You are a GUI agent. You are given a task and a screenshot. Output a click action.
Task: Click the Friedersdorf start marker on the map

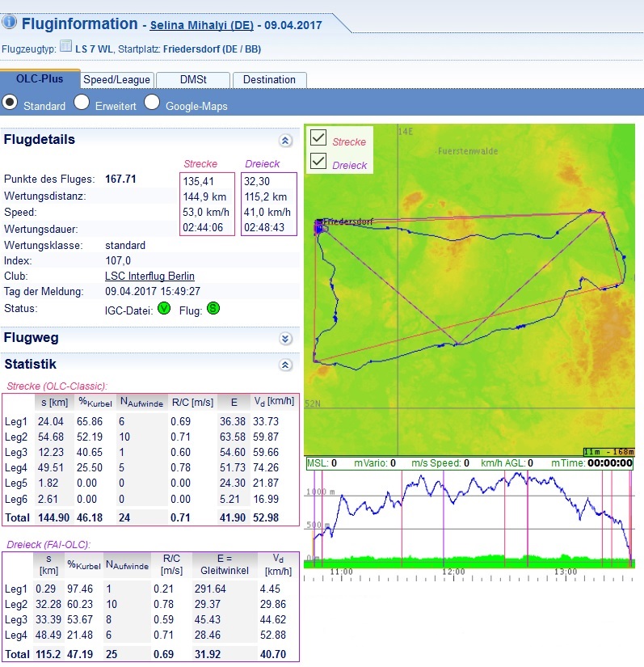[x=319, y=227]
